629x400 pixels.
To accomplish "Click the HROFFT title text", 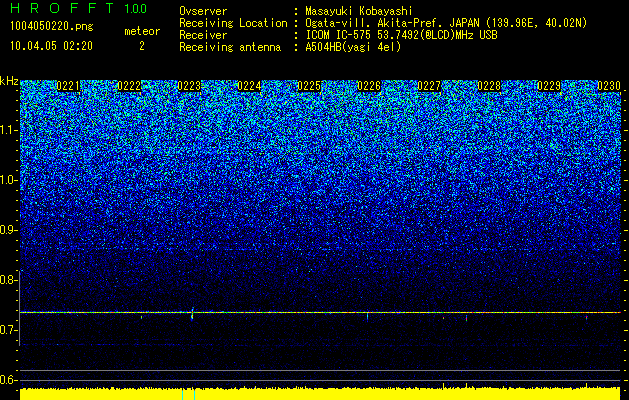I will point(63,8).
